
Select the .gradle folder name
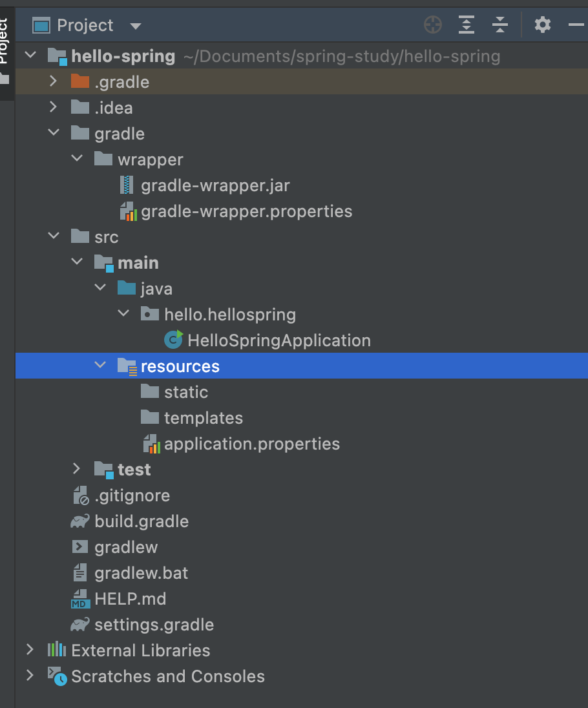point(122,82)
